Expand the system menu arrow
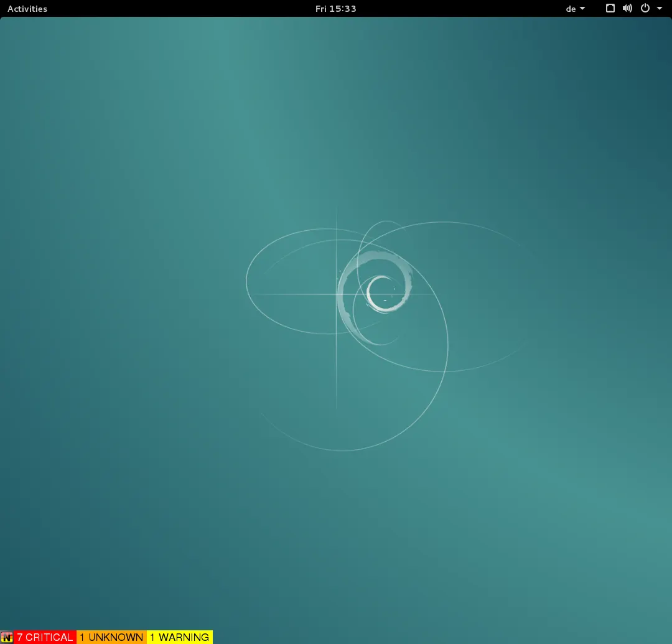 pyautogui.click(x=660, y=8)
